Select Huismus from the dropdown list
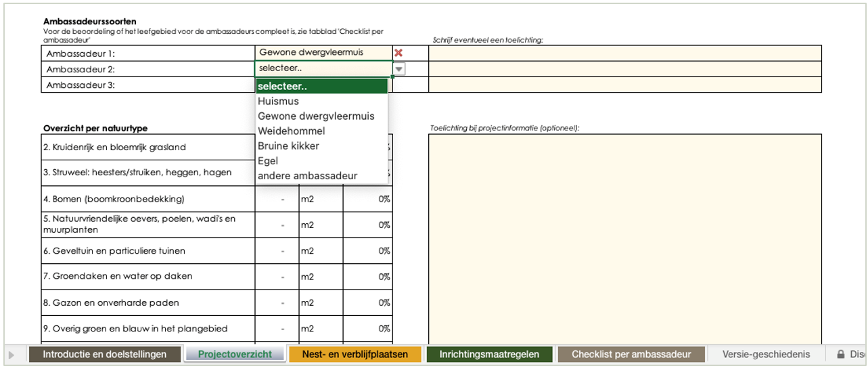Viewport: 868px width, 368px height. coord(278,101)
